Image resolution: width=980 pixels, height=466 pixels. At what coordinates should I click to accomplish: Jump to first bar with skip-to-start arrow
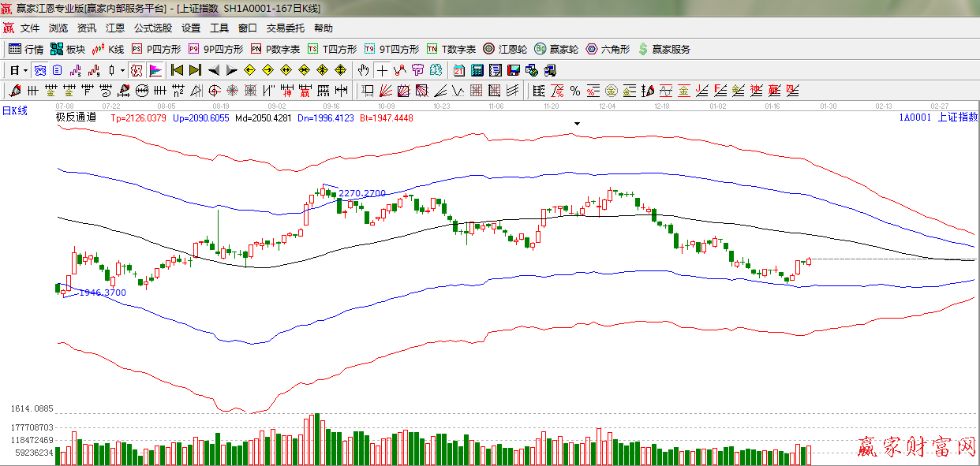click(177, 70)
